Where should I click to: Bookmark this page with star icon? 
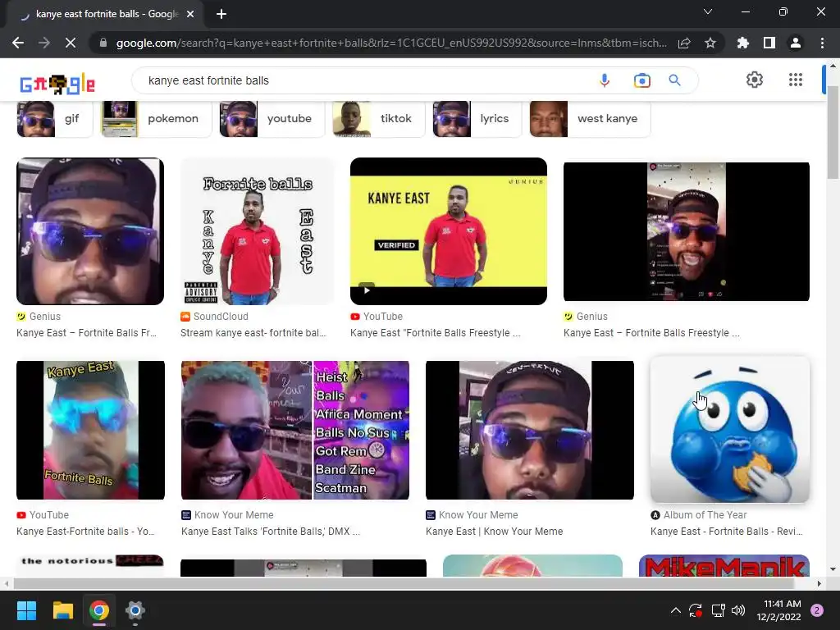coord(710,43)
